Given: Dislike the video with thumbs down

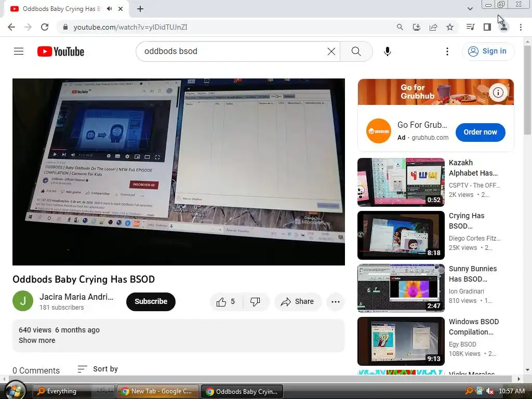Looking at the screenshot, I should (255, 302).
